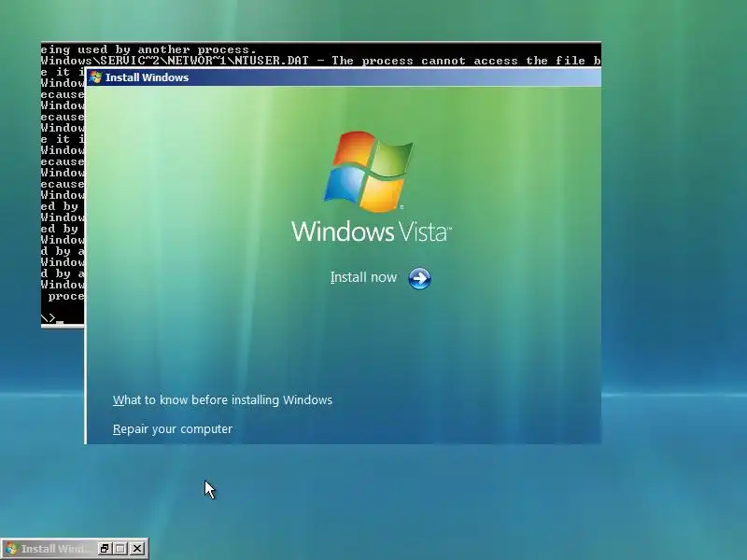747x560 pixels.
Task: Click the minimized Install Windows icon at the bottom-left
Action: [11, 549]
